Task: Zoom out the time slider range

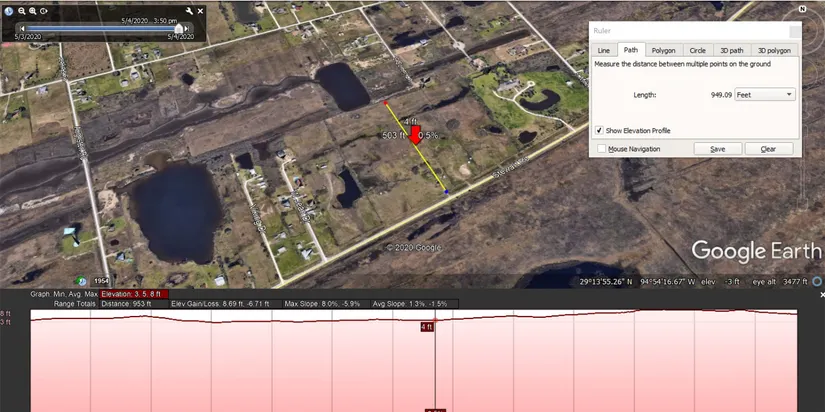Action: pyautogui.click(x=21, y=10)
